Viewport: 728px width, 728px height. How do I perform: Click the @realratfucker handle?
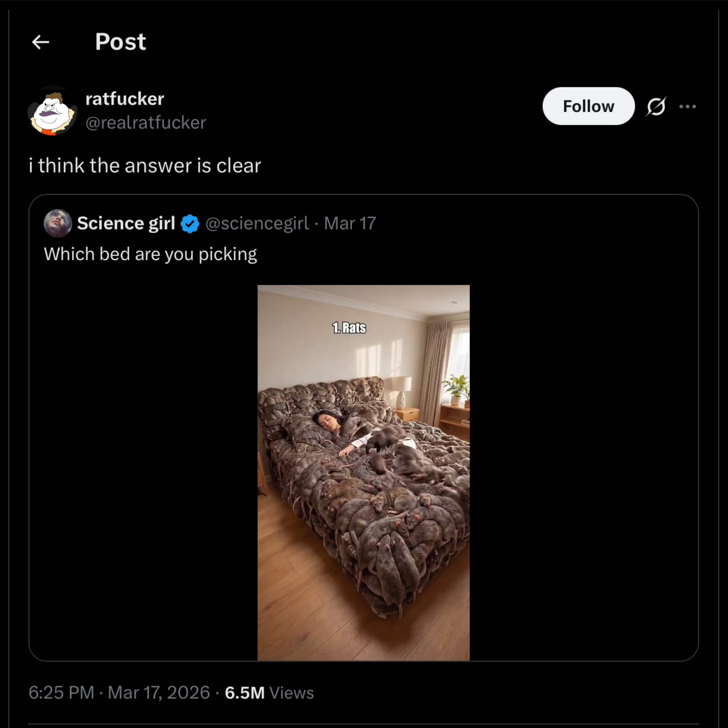(x=146, y=123)
